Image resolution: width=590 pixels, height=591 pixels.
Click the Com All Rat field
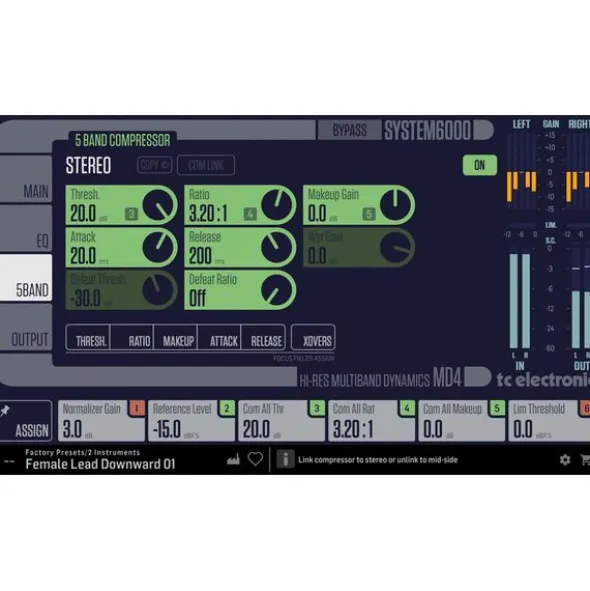(x=371, y=421)
